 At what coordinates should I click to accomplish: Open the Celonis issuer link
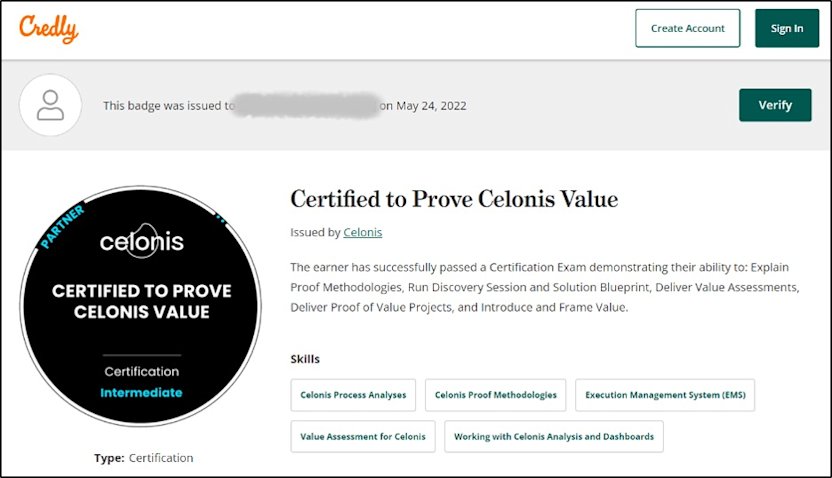(x=362, y=232)
